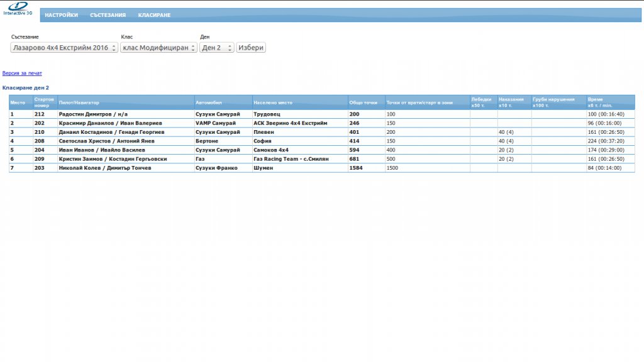
Task: Open the Клас dropdown клас Модифициран
Action: pos(158,48)
